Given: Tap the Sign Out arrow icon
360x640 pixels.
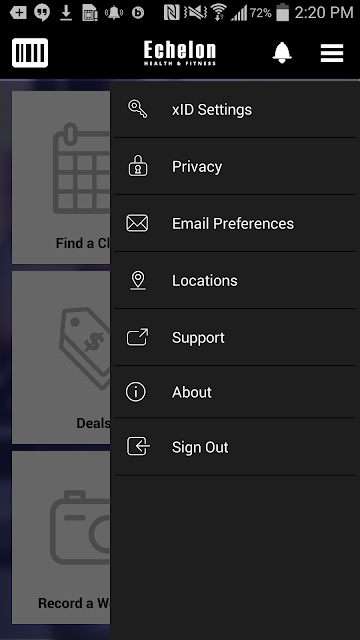Looking at the screenshot, I should click(x=138, y=447).
